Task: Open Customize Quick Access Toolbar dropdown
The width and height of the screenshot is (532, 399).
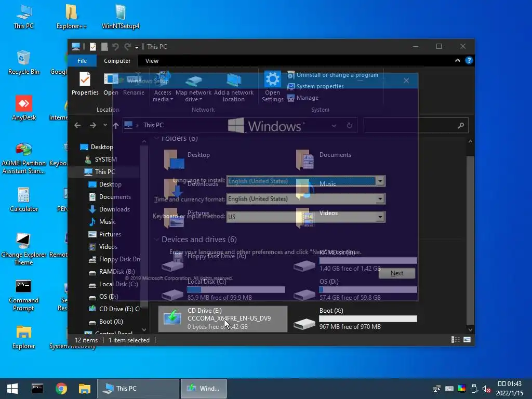Action: [x=137, y=47]
